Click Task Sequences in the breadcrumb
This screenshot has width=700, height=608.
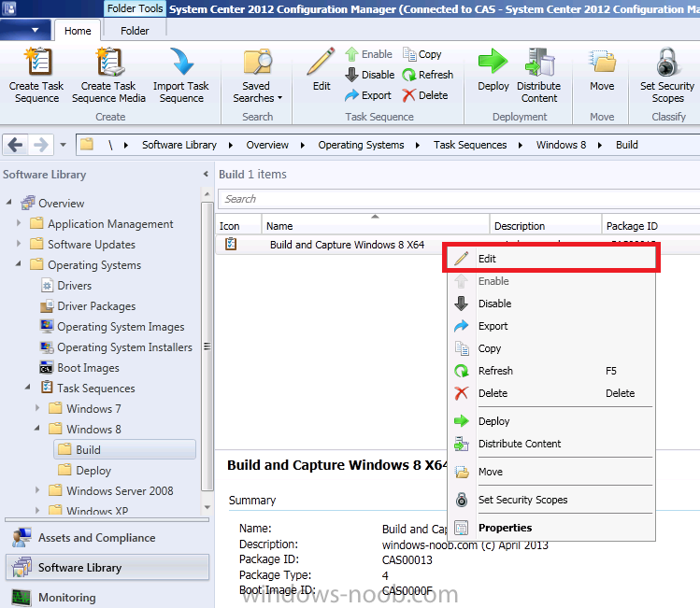coord(470,145)
